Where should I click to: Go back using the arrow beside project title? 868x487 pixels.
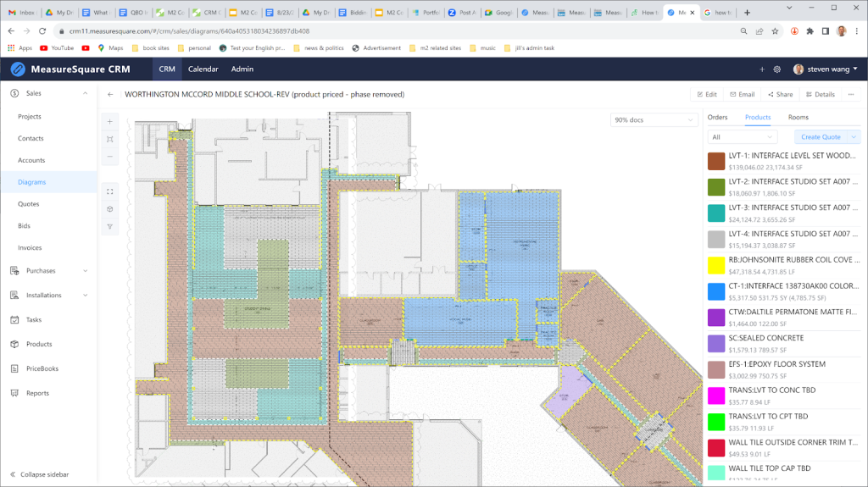coord(110,95)
